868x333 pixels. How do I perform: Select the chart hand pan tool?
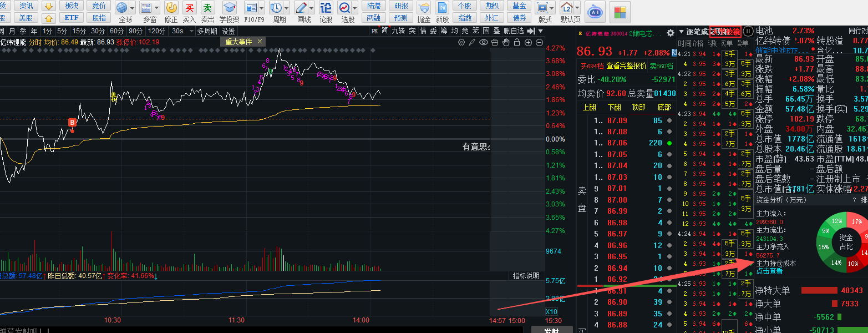click(x=505, y=42)
